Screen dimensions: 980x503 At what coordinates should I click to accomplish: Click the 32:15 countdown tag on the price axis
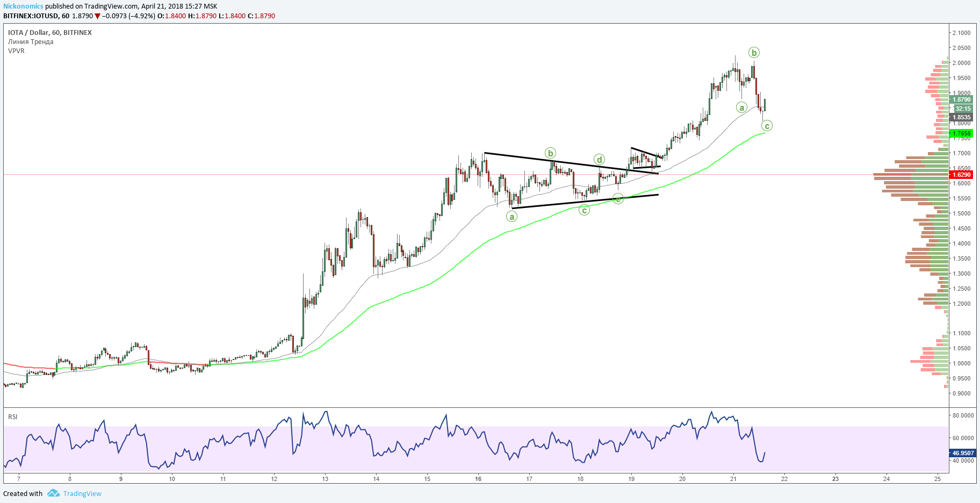961,109
